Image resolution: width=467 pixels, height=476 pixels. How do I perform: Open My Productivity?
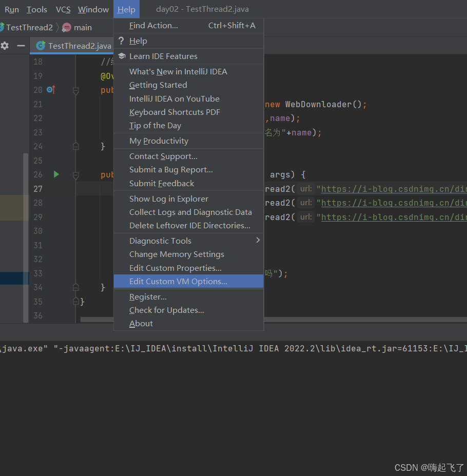[188, 141]
